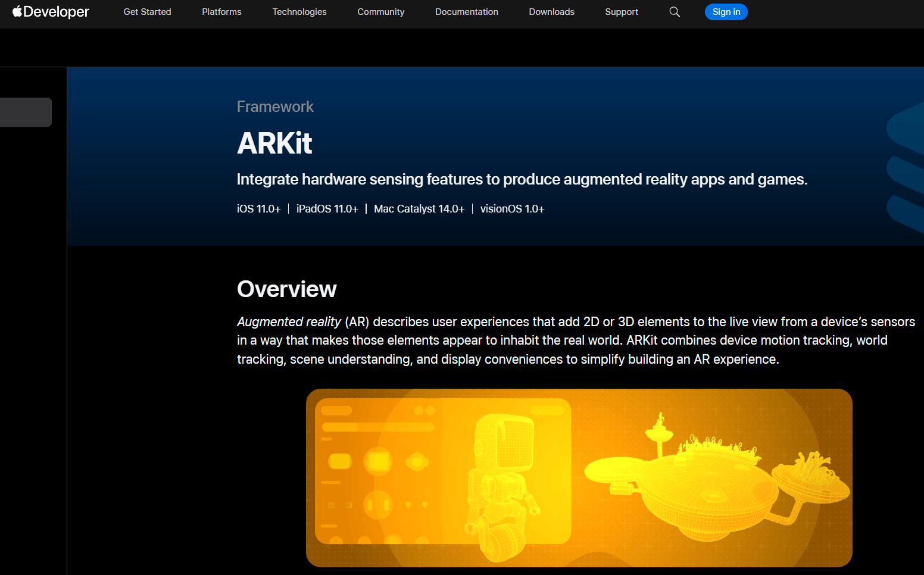924x575 pixels.
Task: Open the Downloads page
Action: (551, 12)
